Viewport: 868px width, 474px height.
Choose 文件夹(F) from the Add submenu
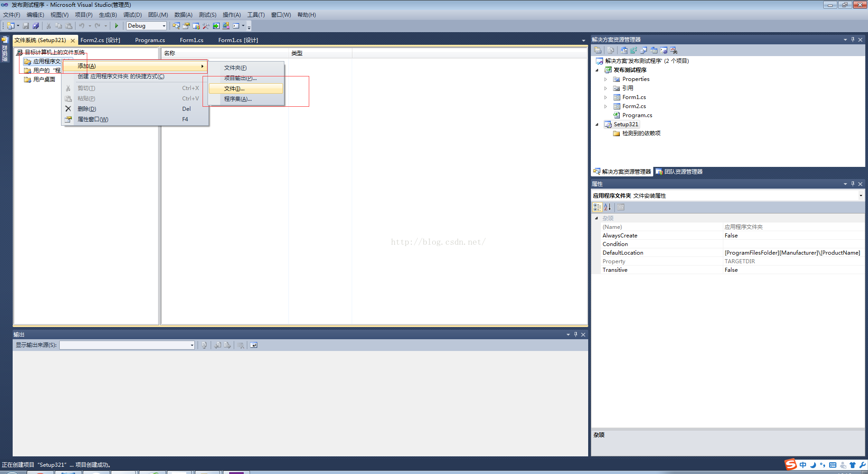(246, 68)
